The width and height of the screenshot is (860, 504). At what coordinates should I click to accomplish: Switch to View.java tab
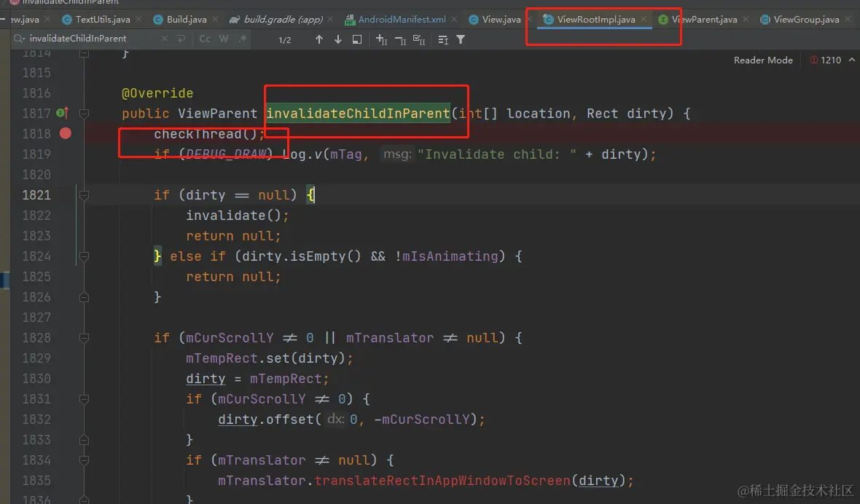tap(496, 19)
